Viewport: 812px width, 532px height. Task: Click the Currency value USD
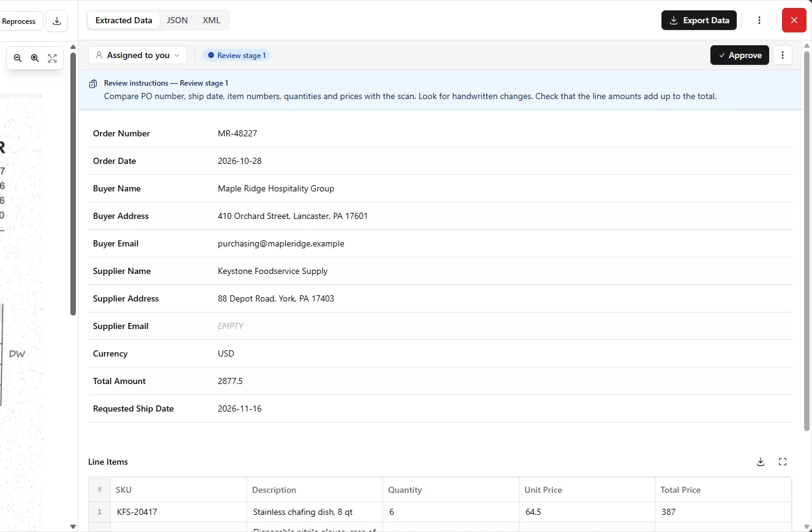pos(226,353)
